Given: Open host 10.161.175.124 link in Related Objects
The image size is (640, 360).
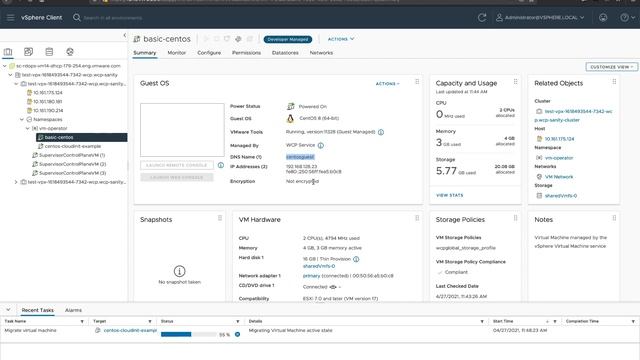Looking at the screenshot, I should 559,139.
